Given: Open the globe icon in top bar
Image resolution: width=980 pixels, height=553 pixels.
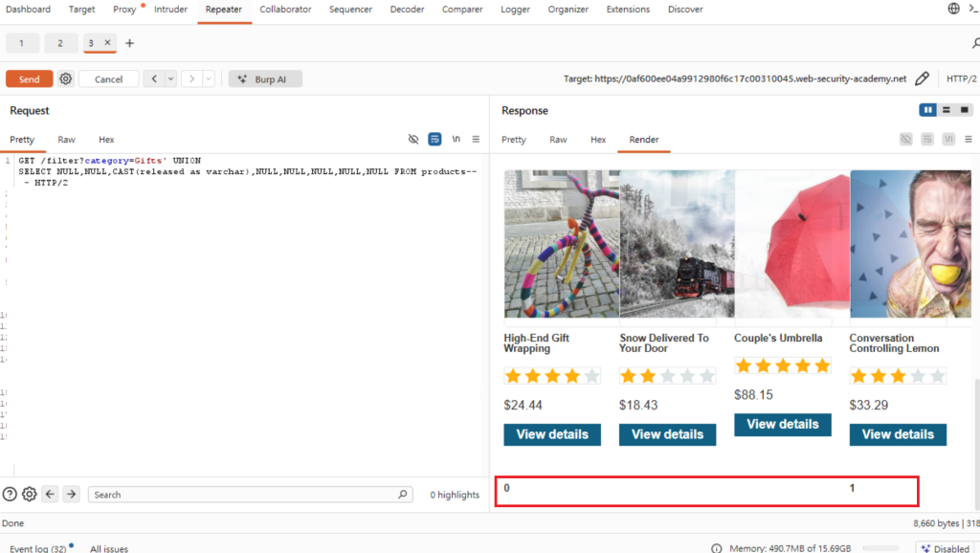Looking at the screenshot, I should pyautogui.click(x=954, y=9).
